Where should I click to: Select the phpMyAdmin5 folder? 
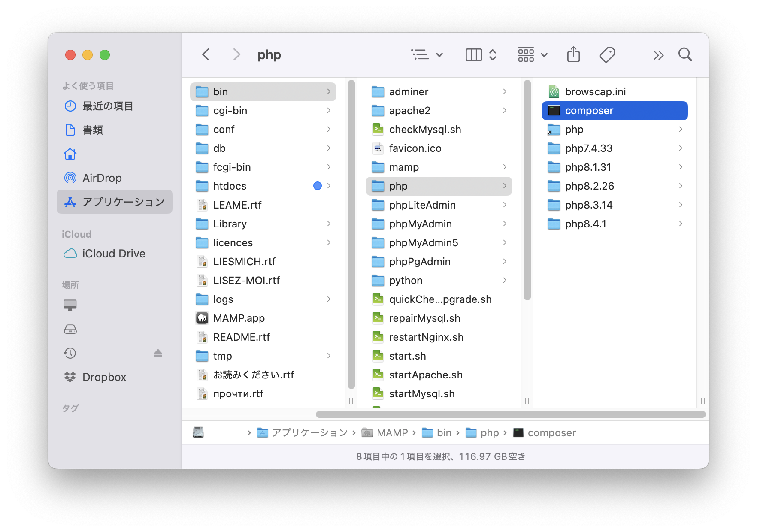pos(439,242)
